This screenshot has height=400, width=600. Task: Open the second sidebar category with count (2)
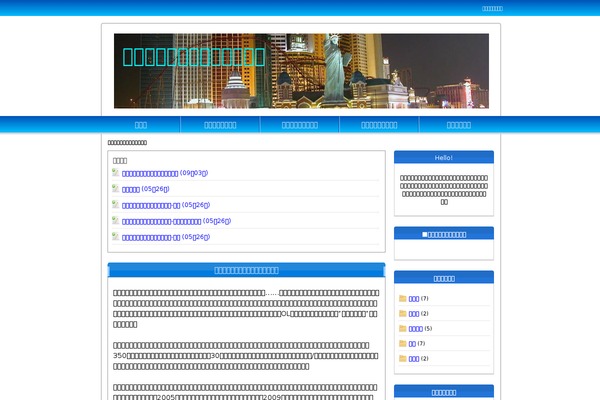pos(414,314)
